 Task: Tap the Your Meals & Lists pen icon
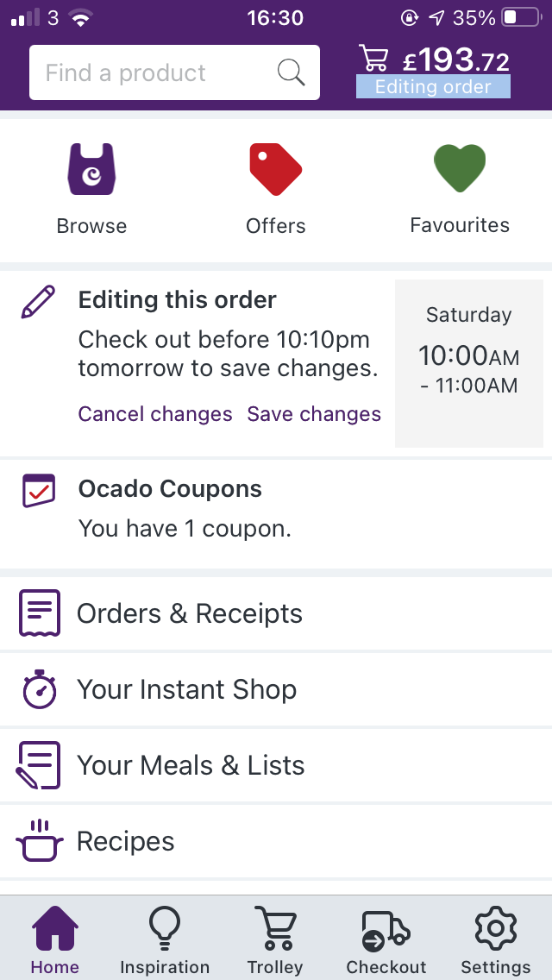click(x=38, y=765)
